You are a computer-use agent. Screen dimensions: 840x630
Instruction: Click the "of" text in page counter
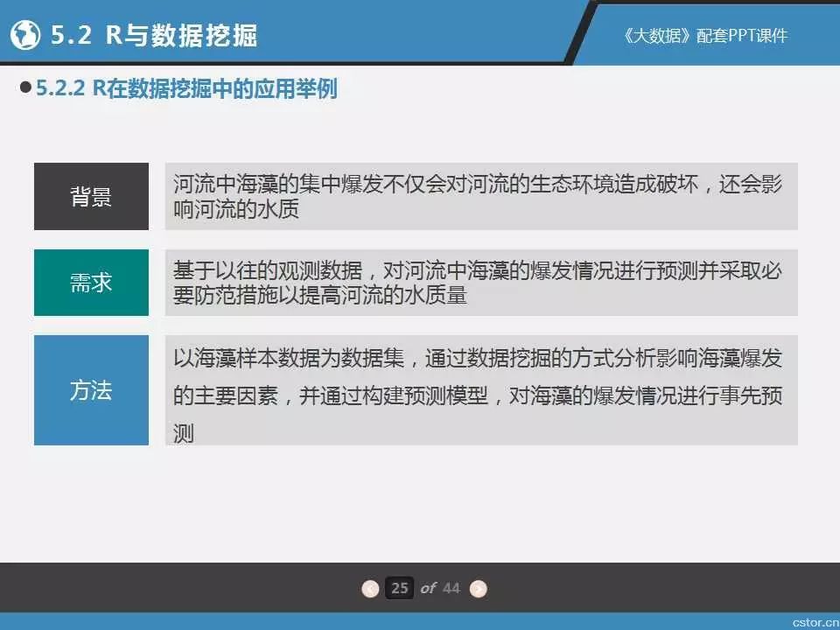pyautogui.click(x=427, y=588)
